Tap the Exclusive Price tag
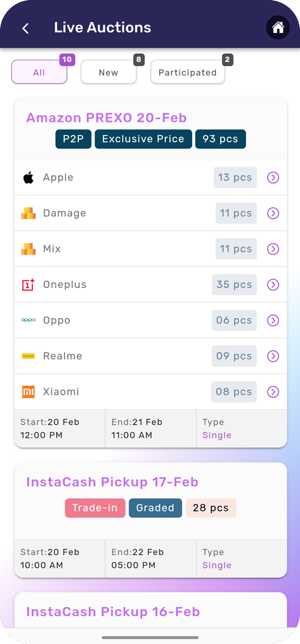Image resolution: width=300 pixels, height=644 pixels. click(x=143, y=139)
